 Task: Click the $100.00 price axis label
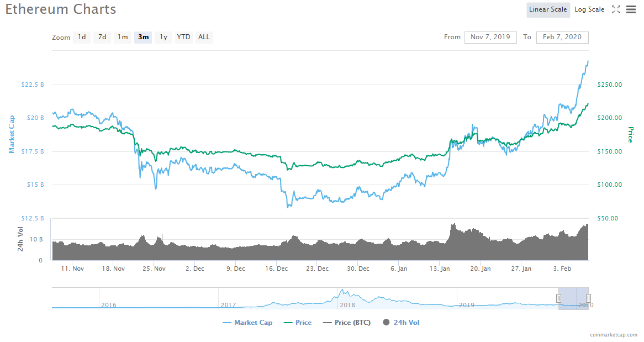610,185
